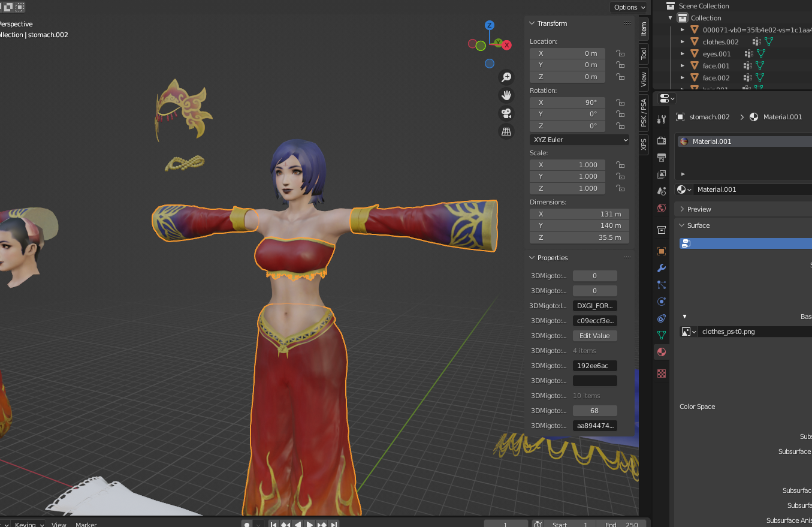This screenshot has height=527, width=812.
Task: Click the clothes_ps-t0.png image name field
Action: [x=755, y=332]
